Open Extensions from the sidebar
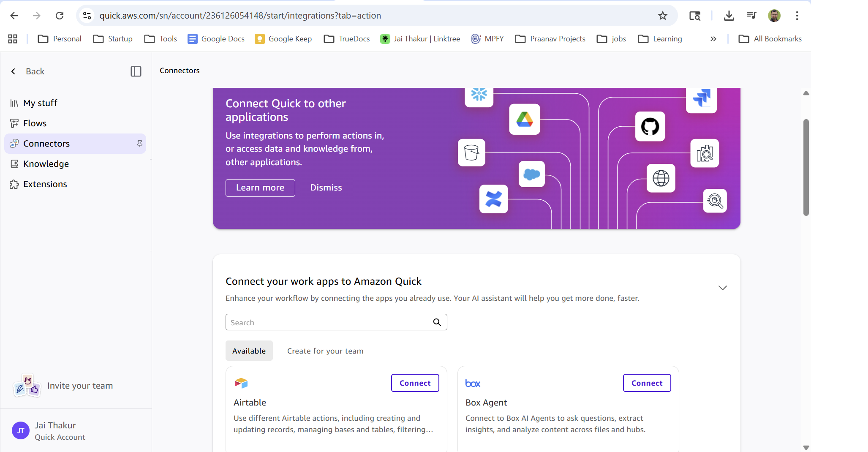Viewport: 868px width, 452px height. (x=45, y=184)
